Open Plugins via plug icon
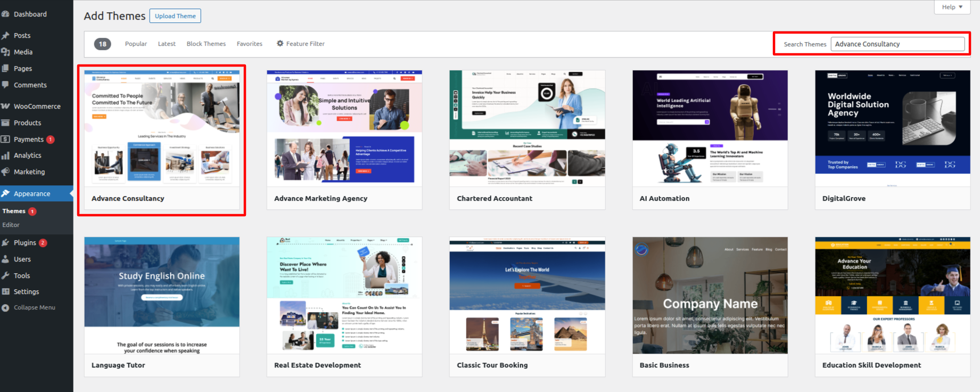This screenshot has height=392, width=980. click(5, 243)
